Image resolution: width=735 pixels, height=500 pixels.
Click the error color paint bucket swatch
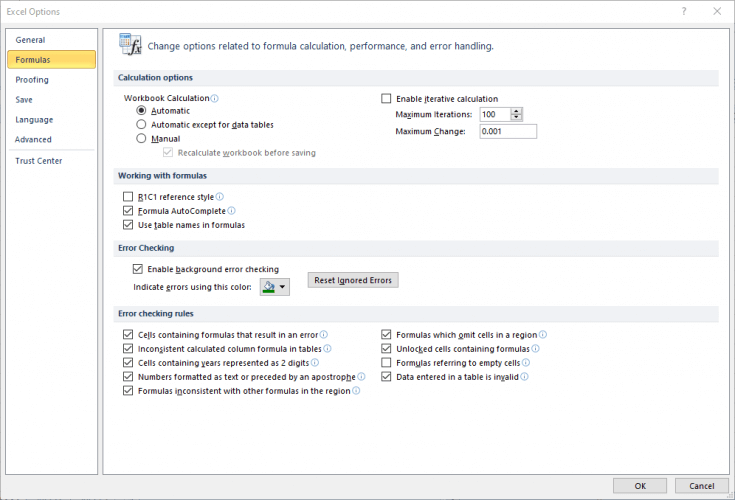[269, 287]
